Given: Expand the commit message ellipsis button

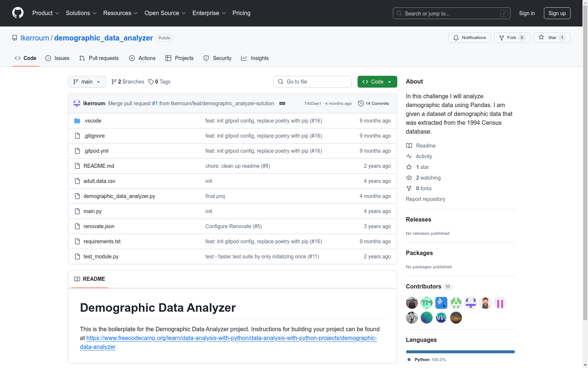Looking at the screenshot, I should tap(282, 103).
